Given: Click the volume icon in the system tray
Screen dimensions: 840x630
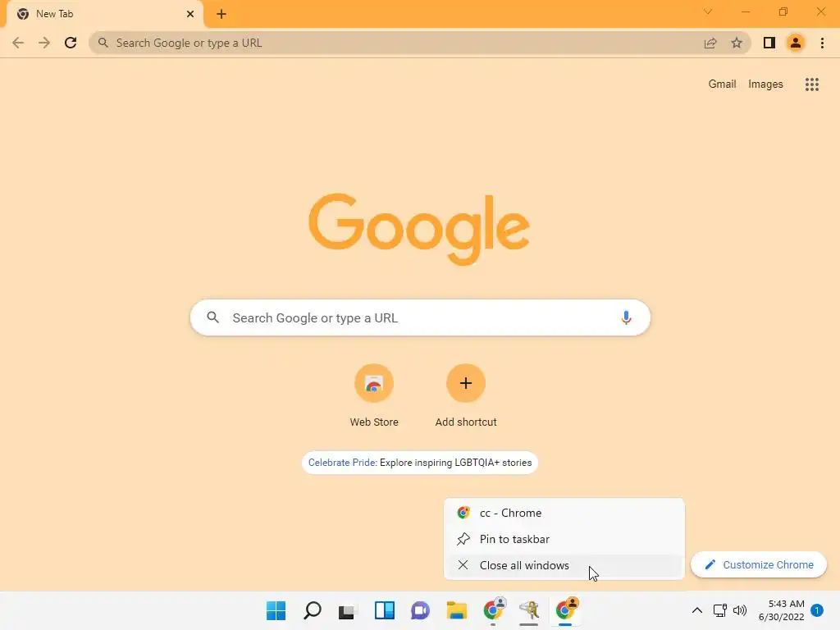Looking at the screenshot, I should click(x=740, y=610).
